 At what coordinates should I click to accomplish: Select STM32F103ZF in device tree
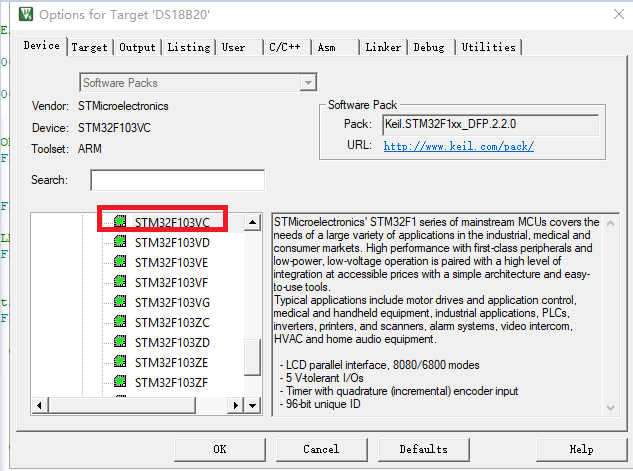tap(171, 383)
